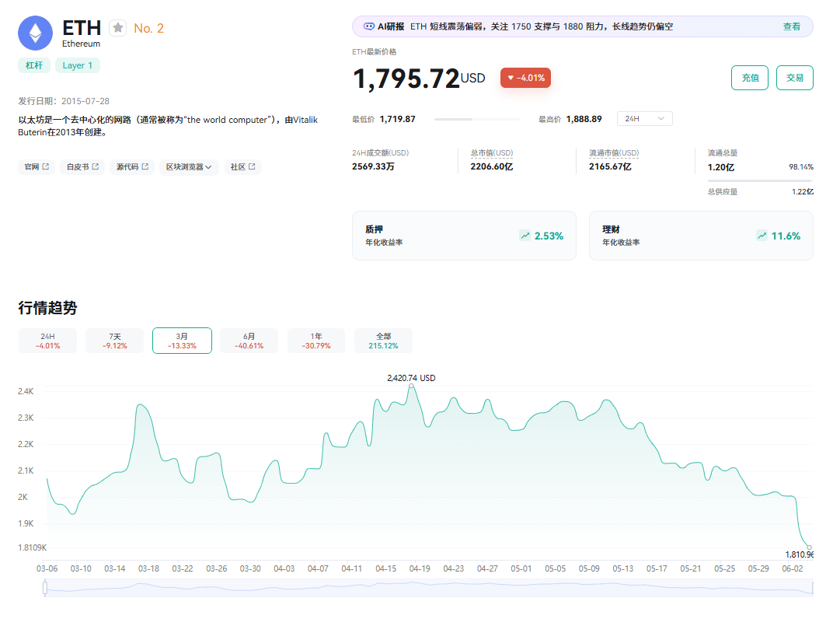This screenshot has width=840, height=619.
Task: Open the 理财 earn yield card
Action: point(701,236)
